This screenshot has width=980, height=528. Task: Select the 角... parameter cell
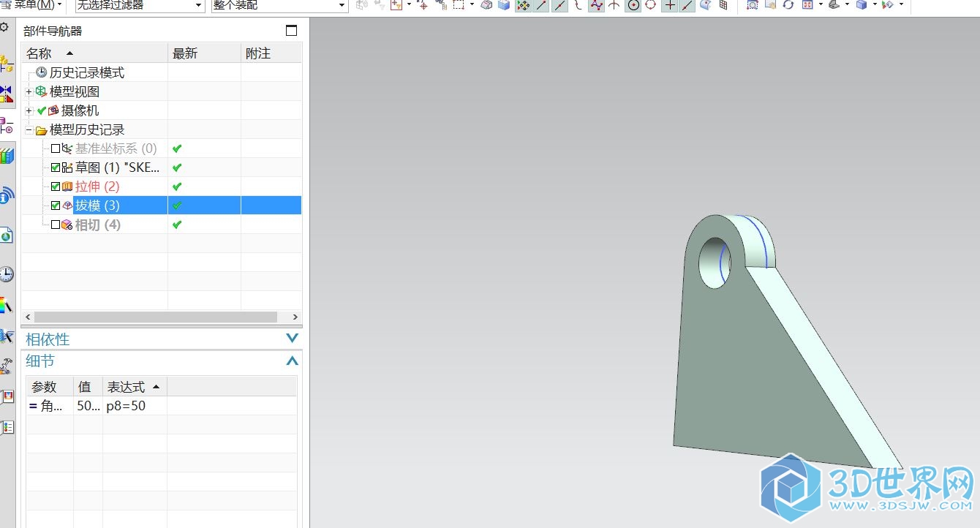coord(50,405)
